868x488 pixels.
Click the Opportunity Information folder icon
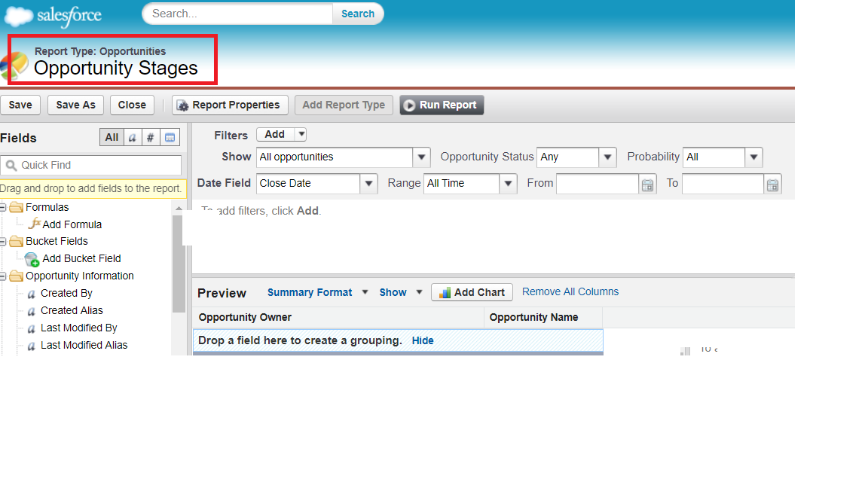pyautogui.click(x=16, y=276)
